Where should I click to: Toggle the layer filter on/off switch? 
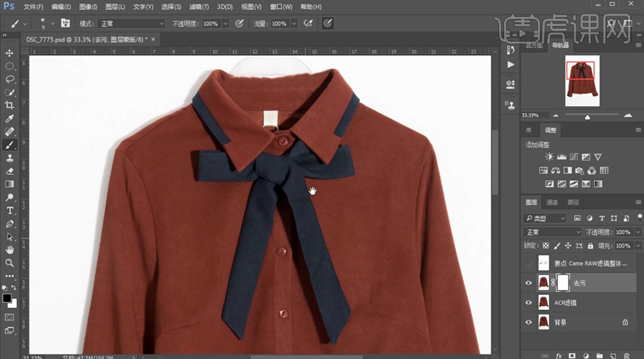tap(640, 217)
